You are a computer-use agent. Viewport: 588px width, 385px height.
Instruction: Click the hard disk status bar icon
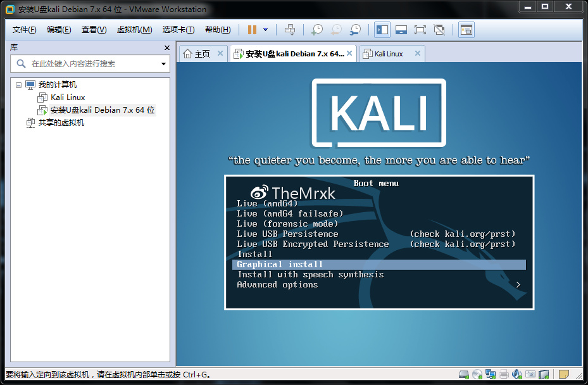pos(464,374)
